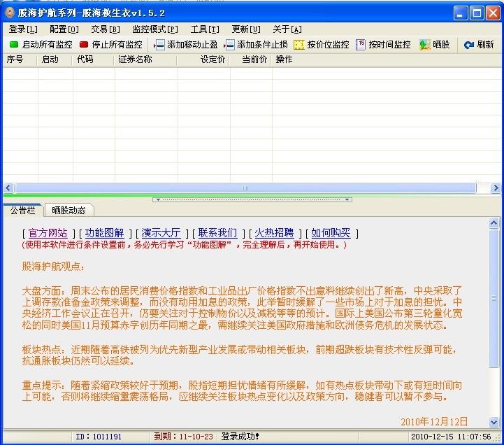Switch to the 晒股动态 tab
Screen dimensions: 504x445
point(69,211)
